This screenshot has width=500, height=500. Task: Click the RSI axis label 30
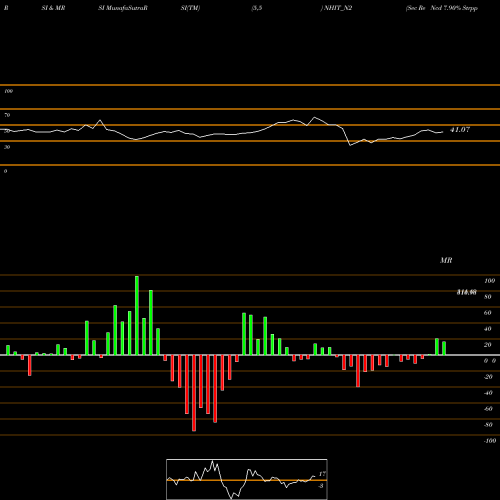(x=7, y=147)
